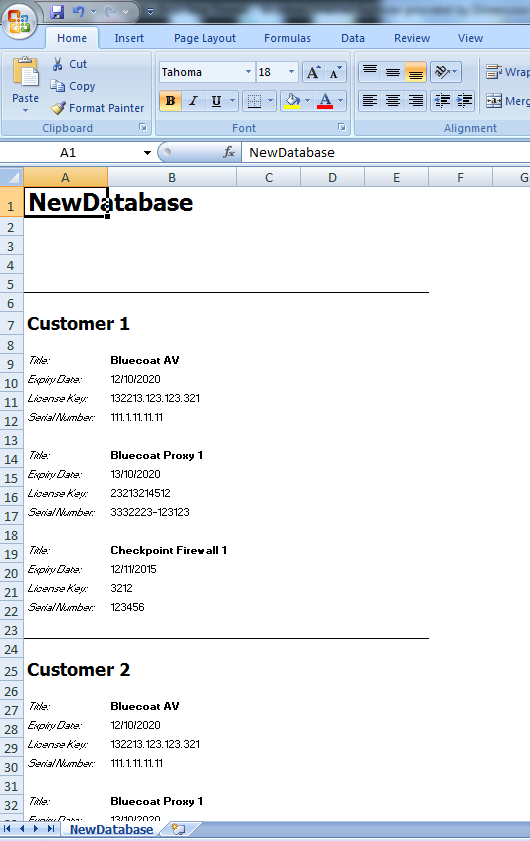Jump to the first sheet tab
Image resolution: width=530 pixels, height=841 pixels.
(8, 829)
